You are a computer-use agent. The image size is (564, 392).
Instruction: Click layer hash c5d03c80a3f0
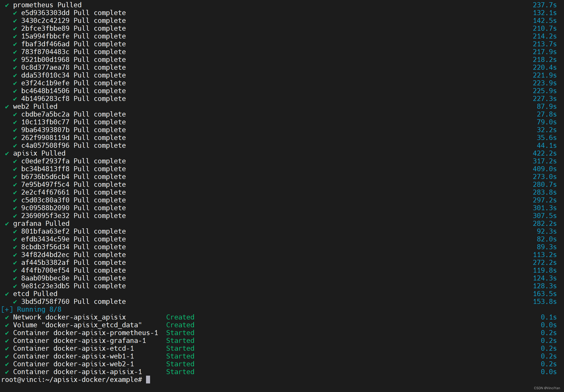pyautogui.click(x=45, y=200)
